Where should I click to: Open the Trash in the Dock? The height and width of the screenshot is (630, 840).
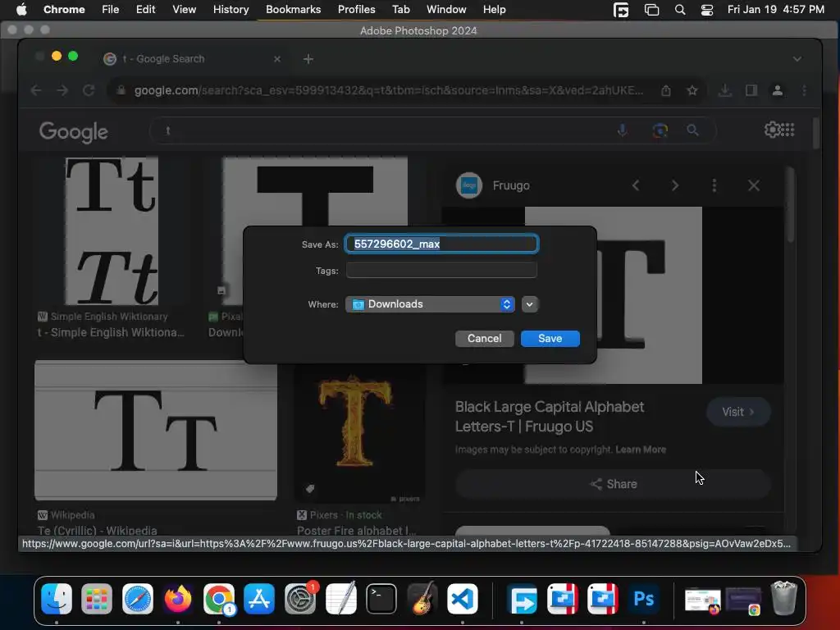click(783, 598)
